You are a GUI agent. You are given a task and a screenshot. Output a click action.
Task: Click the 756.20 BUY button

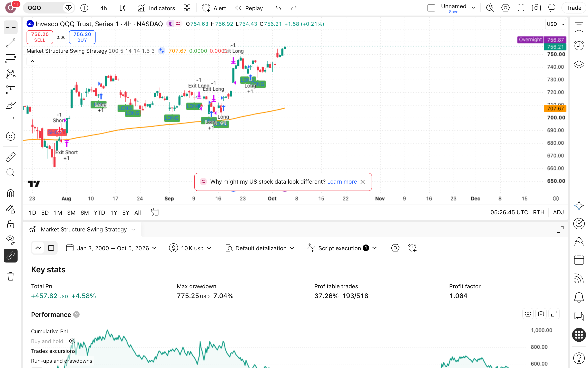pyautogui.click(x=82, y=37)
